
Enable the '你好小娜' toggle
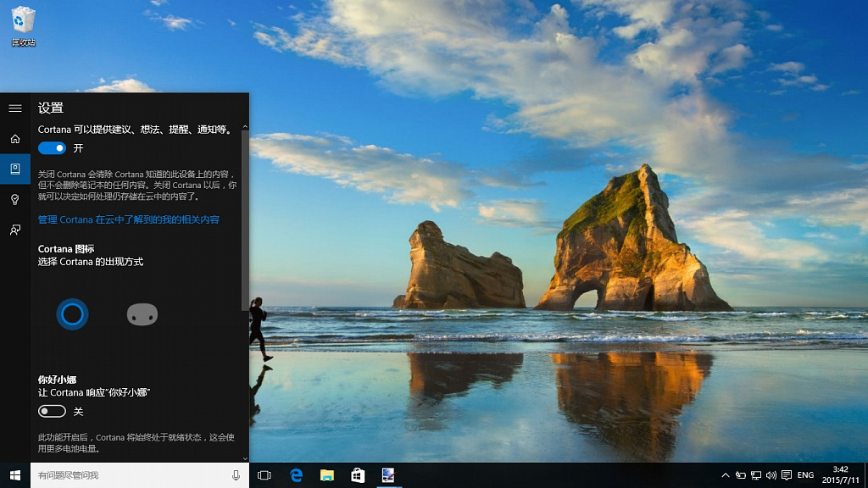tap(52, 411)
